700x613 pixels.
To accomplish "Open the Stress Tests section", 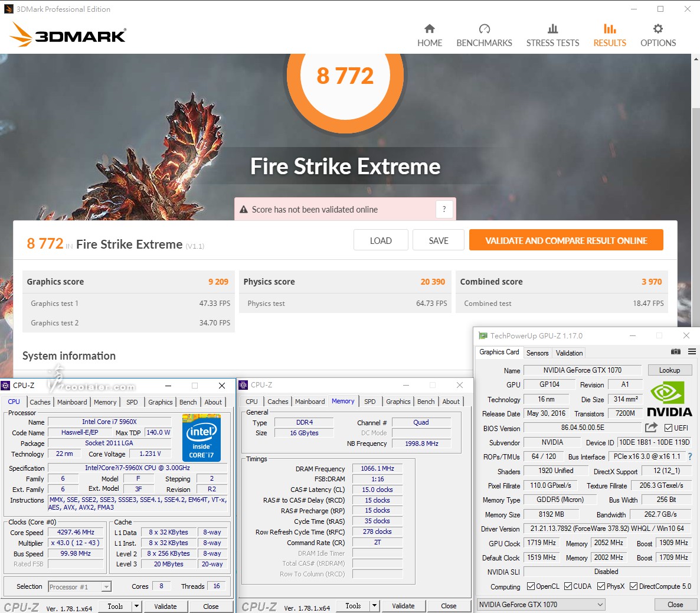I will (x=552, y=36).
